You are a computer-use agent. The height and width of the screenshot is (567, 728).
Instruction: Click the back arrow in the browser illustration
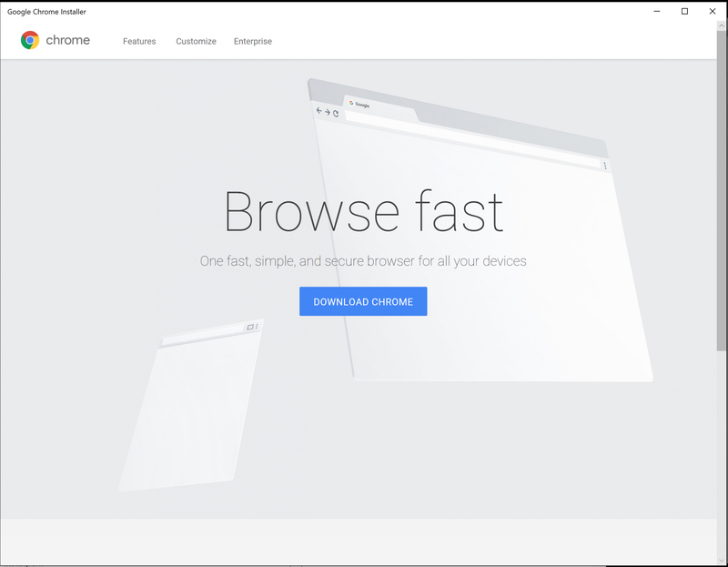point(318,112)
